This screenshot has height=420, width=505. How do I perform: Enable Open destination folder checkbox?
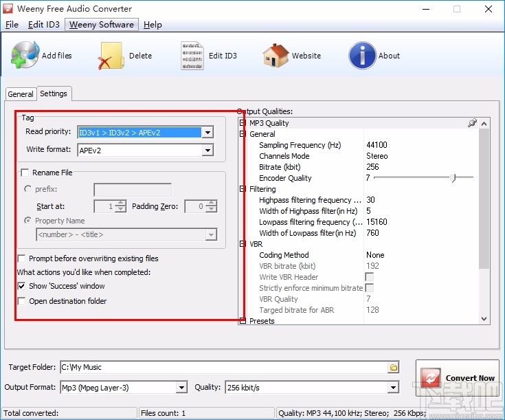21,301
